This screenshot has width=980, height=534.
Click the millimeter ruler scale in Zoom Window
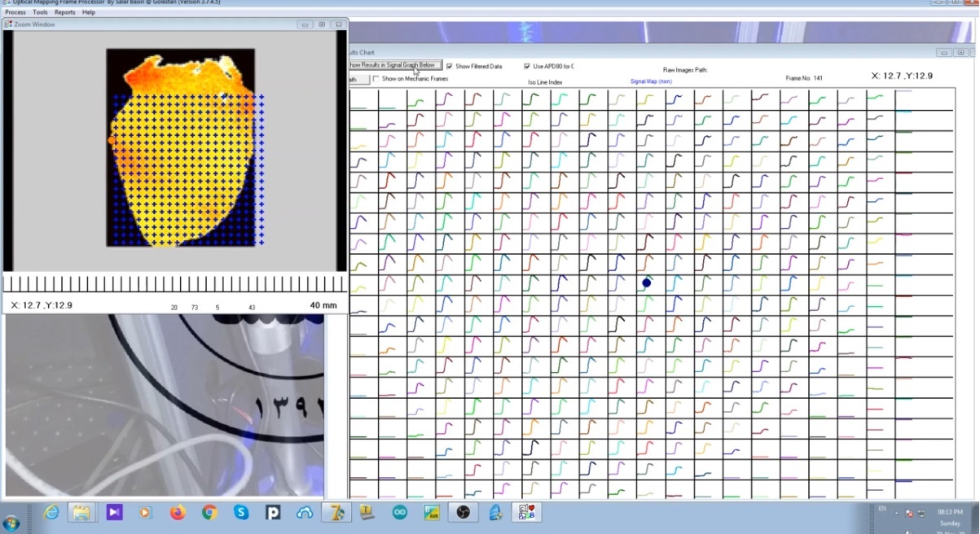point(174,283)
